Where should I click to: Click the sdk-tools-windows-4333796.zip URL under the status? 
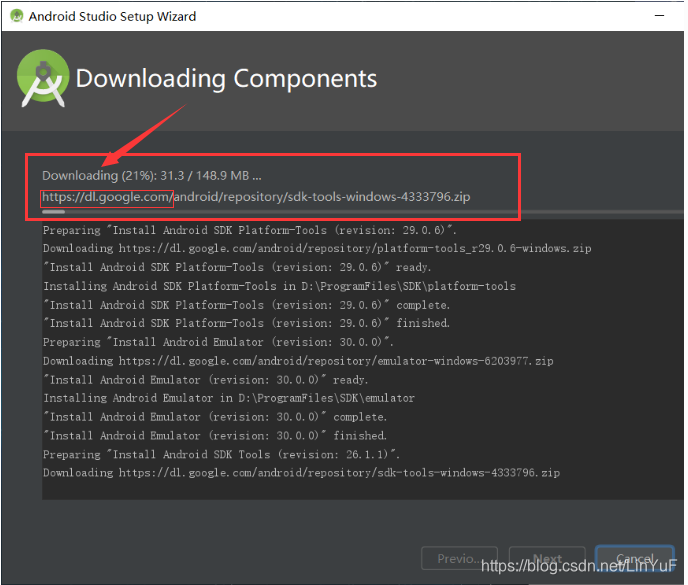coord(256,197)
